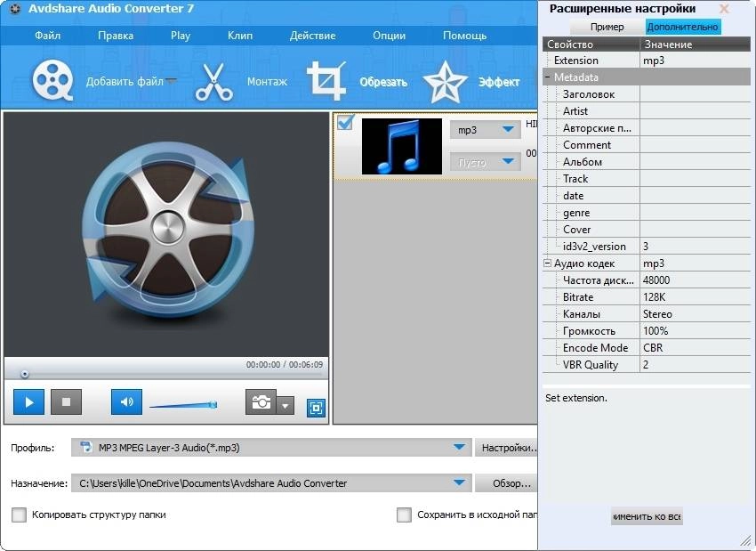This screenshot has width=756, height=551.
Task: Close the Расширенные настройки panel
Action: (724, 9)
